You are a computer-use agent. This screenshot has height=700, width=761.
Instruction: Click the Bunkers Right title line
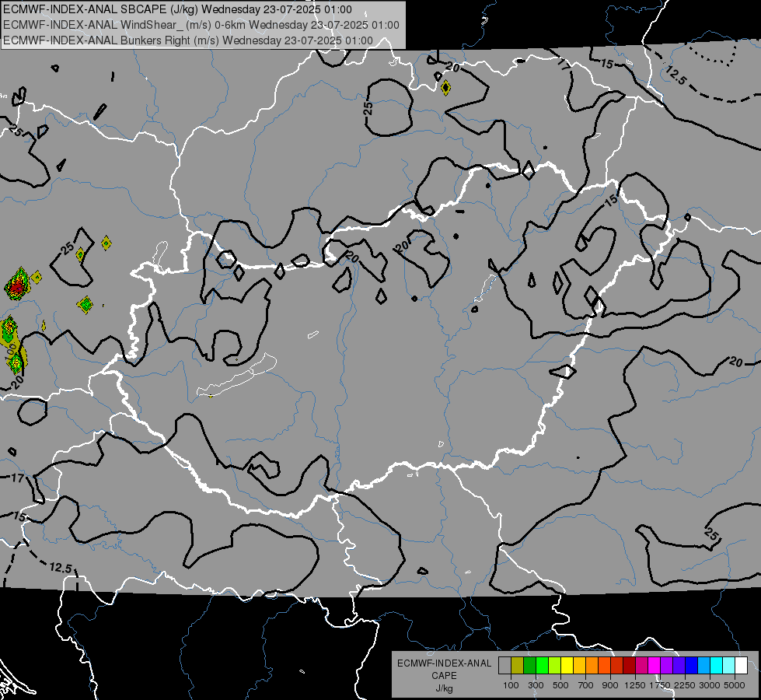point(188,40)
